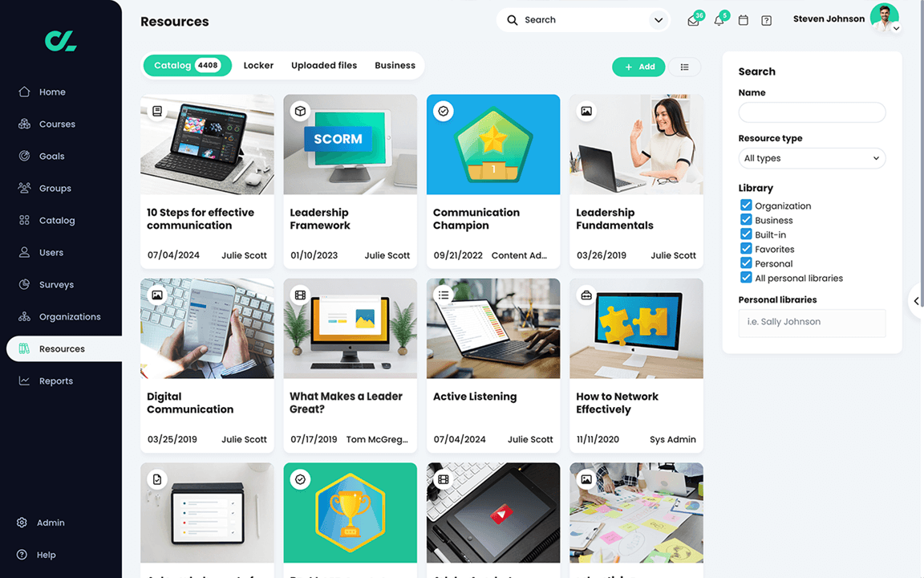
Task: Uncheck the Business library checkbox
Action: point(746,220)
